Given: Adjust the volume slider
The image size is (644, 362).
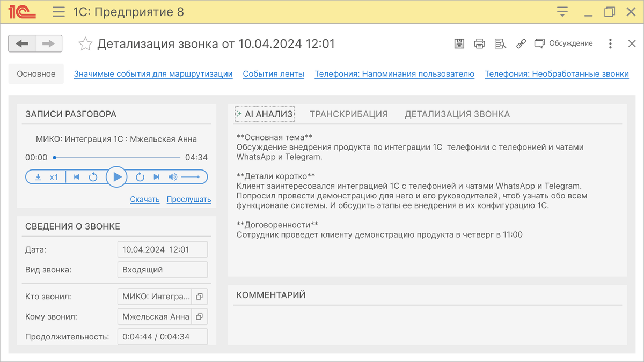Looking at the screenshot, I should click(191, 177).
